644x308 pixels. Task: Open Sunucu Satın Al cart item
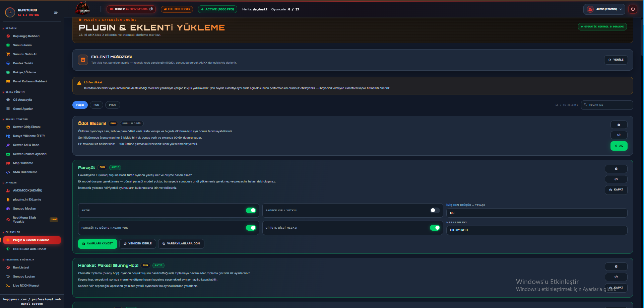click(24, 54)
